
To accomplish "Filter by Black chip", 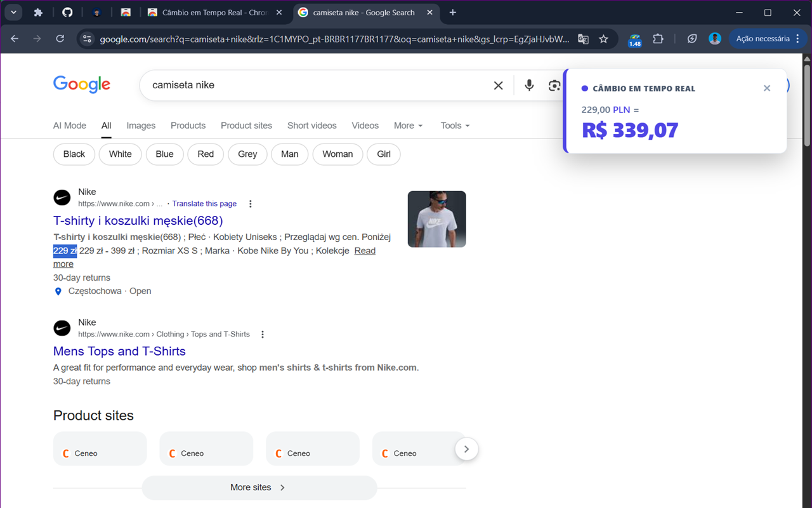I will 74,154.
